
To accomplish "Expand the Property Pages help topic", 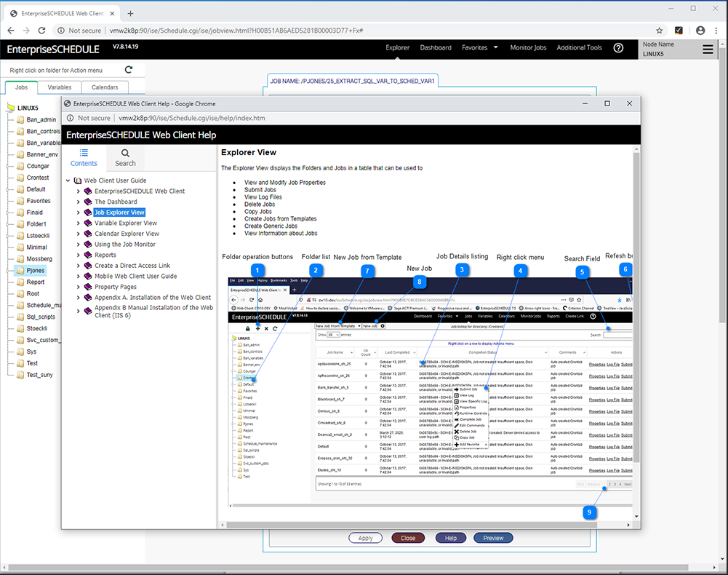I will click(79, 287).
